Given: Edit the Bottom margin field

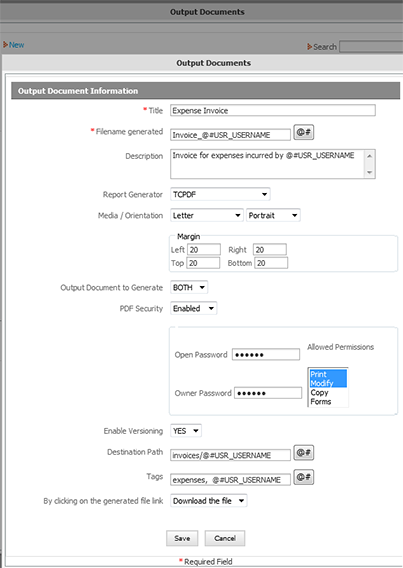Looking at the screenshot, I should (271, 263).
